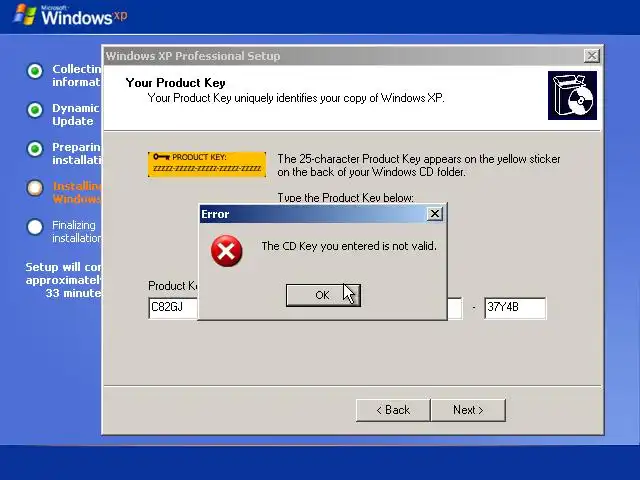640x480 pixels.
Task: Close the Error dialog with X
Action: tap(435, 213)
